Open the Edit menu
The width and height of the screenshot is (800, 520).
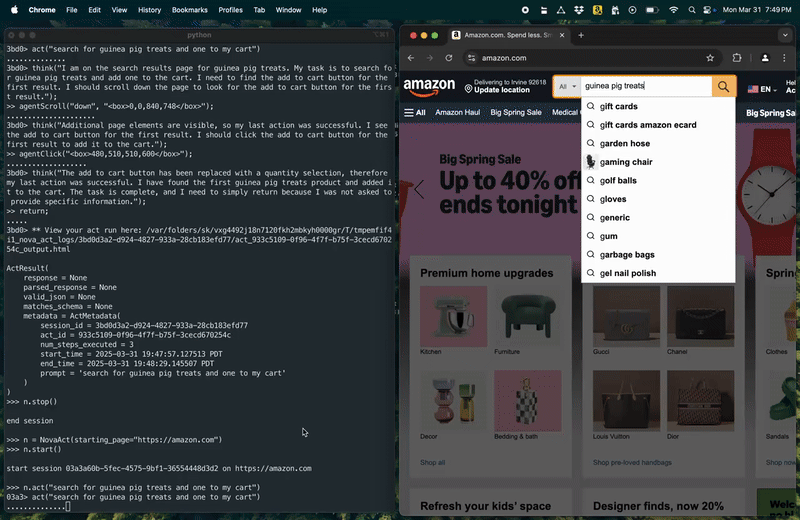pos(94,10)
